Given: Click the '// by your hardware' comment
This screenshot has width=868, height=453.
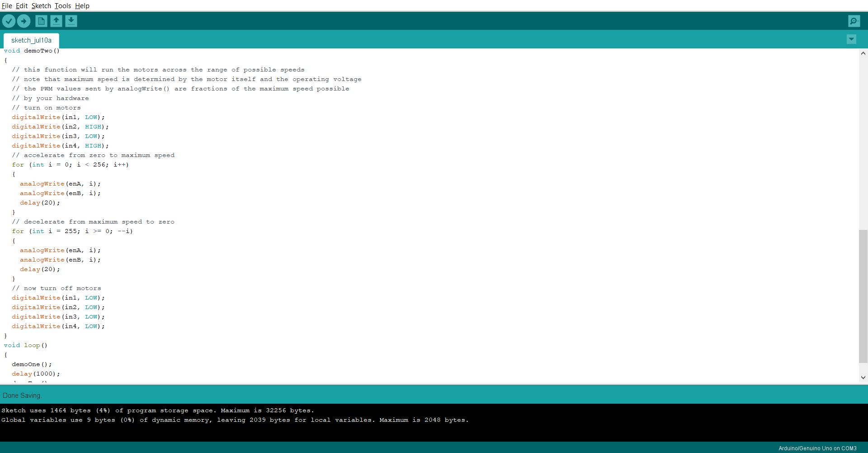Looking at the screenshot, I should pyautogui.click(x=50, y=98).
